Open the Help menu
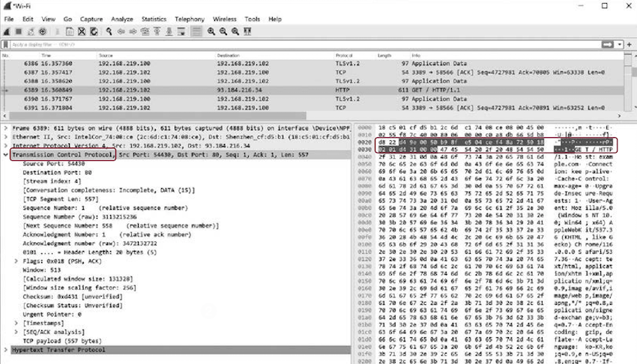Viewport: 637px width, 364px height. coord(274,19)
